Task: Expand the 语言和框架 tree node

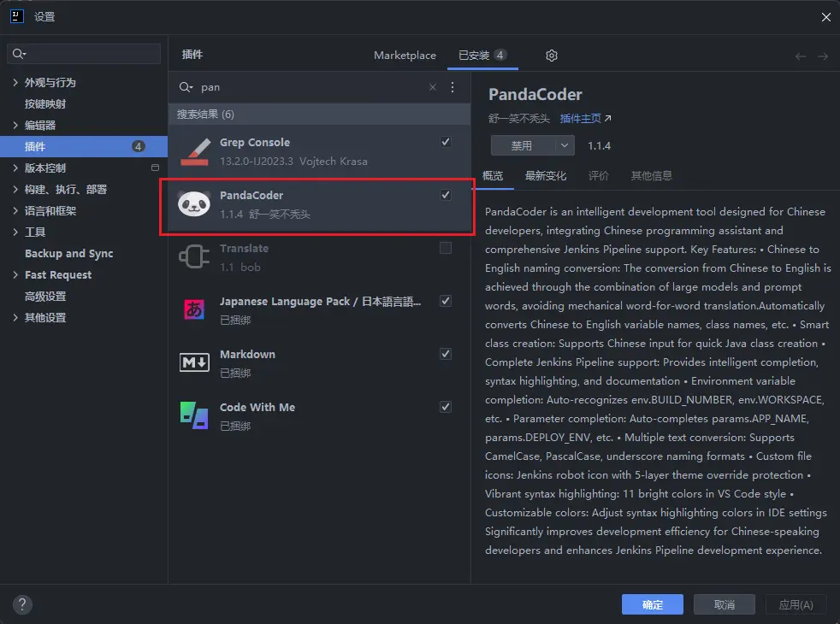Action: [15, 211]
